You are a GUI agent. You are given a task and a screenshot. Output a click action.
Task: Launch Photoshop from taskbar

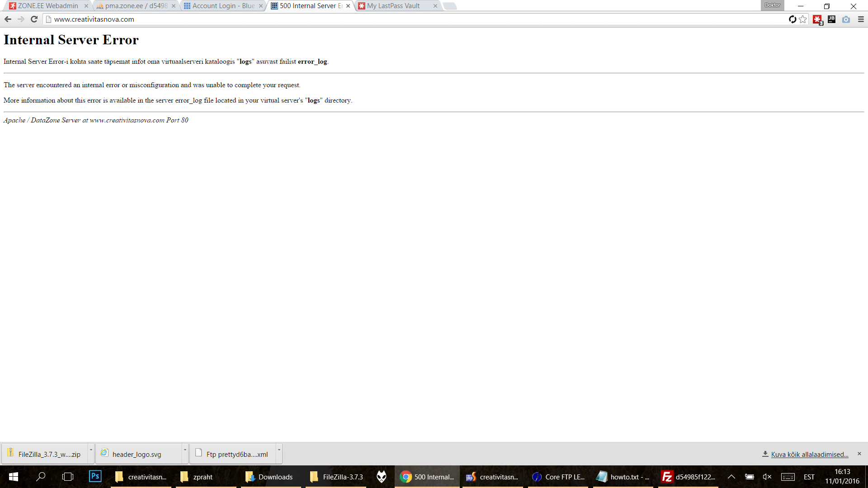[95, 477]
